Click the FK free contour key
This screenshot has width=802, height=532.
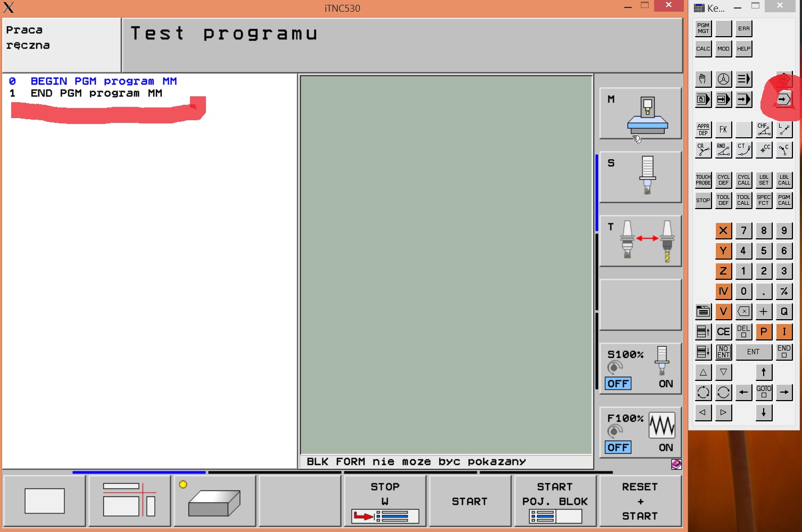click(723, 129)
